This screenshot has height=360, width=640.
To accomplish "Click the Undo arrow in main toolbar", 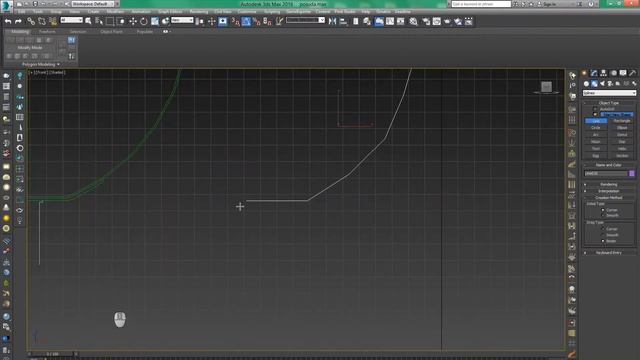I will [x=8, y=21].
